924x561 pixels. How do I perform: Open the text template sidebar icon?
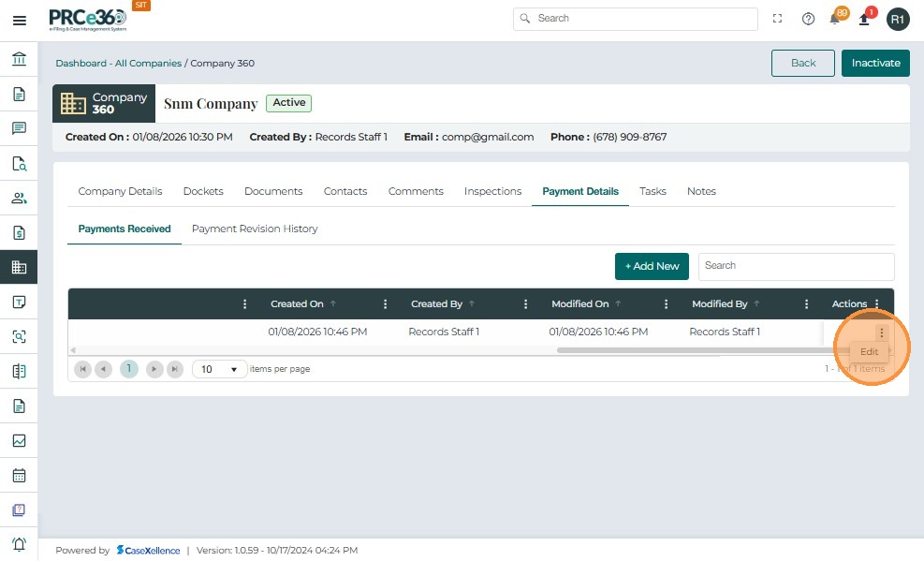click(x=19, y=302)
